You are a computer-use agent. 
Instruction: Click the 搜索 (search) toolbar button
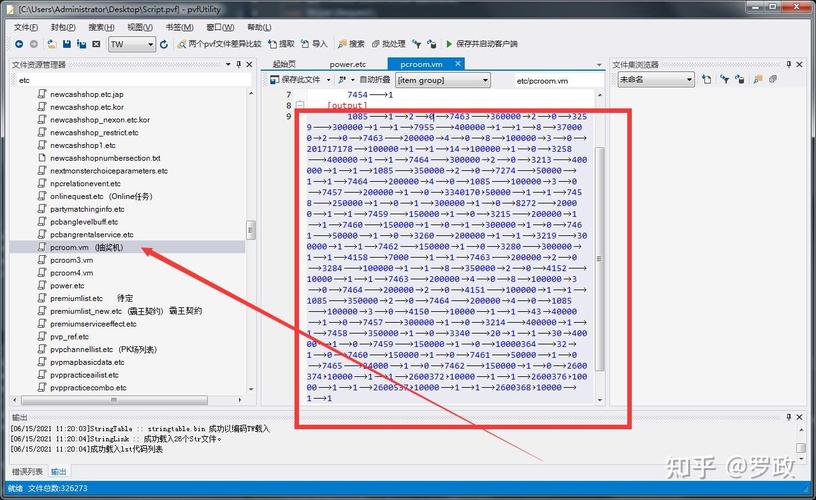pyautogui.click(x=351, y=44)
